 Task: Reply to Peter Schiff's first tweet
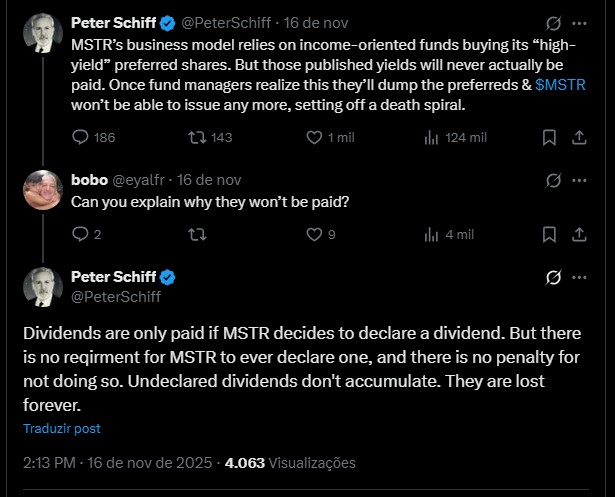[x=82, y=137]
